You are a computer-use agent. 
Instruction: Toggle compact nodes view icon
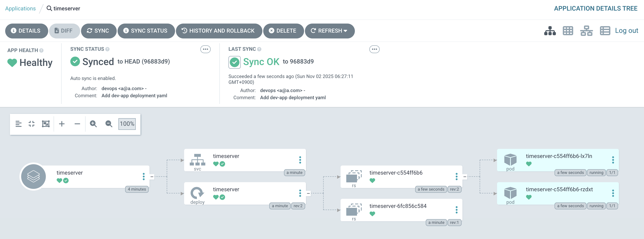[x=32, y=124]
